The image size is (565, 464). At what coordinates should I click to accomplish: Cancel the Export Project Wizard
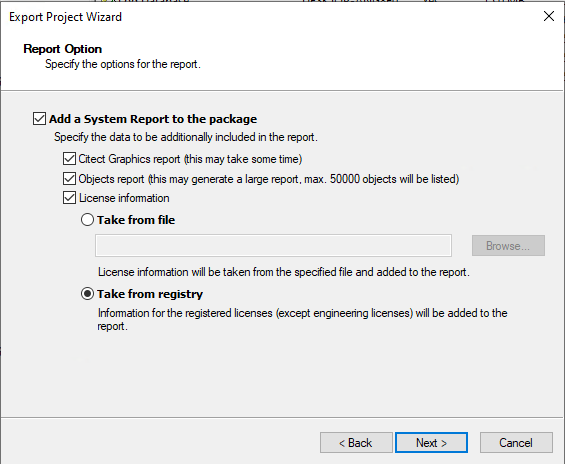click(516, 442)
